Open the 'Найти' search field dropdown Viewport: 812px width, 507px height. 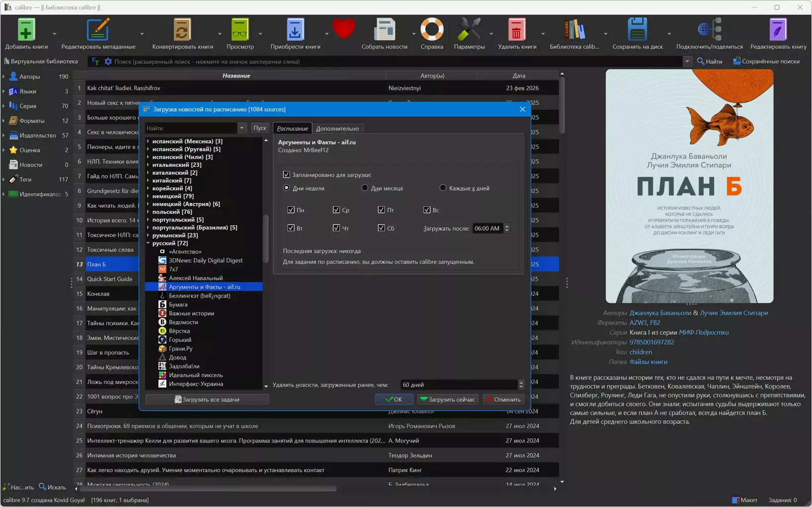(x=242, y=128)
